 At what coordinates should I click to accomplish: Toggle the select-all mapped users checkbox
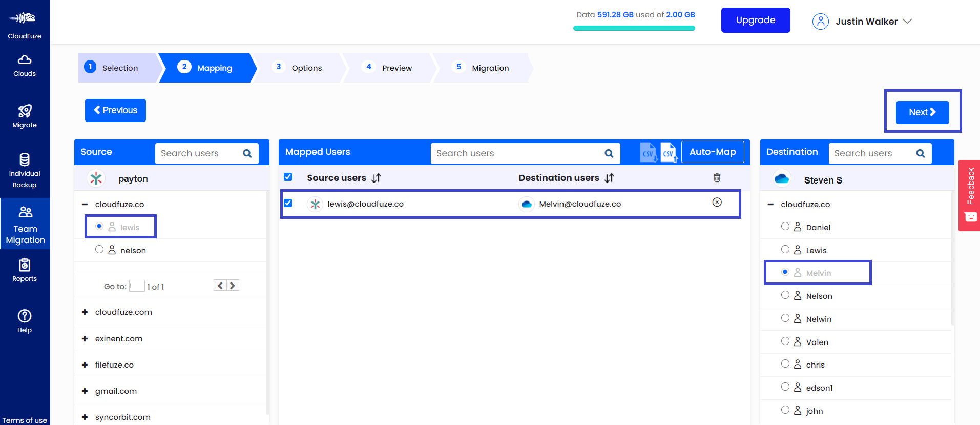pyautogui.click(x=288, y=177)
